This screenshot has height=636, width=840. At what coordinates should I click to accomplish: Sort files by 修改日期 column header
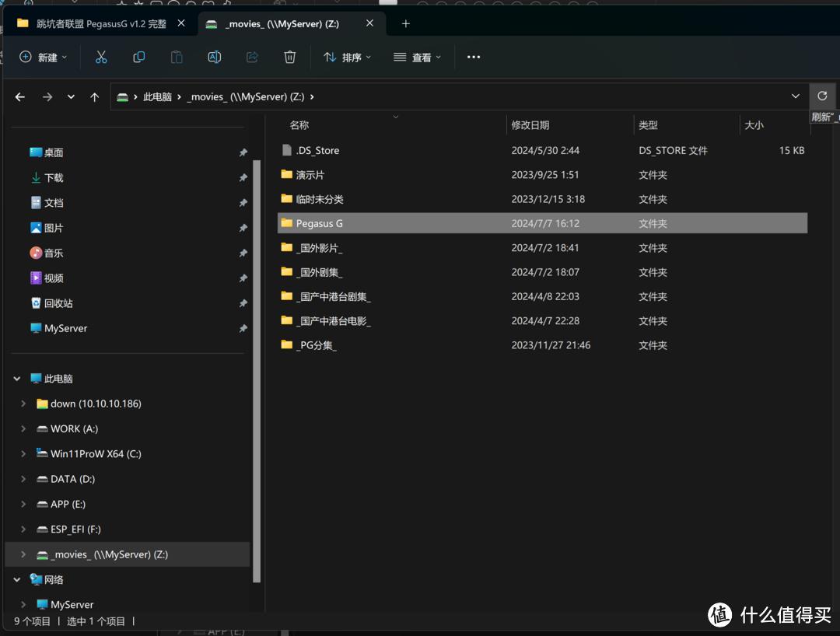point(530,125)
